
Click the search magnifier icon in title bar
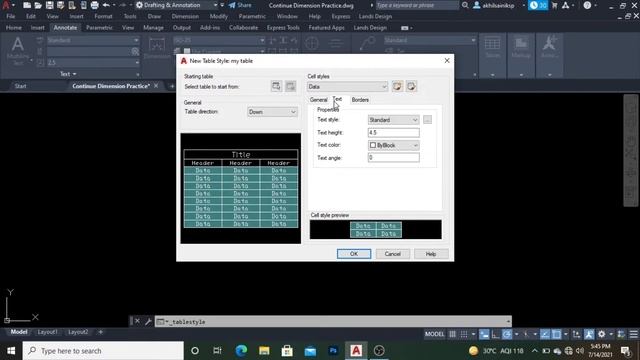465,5
